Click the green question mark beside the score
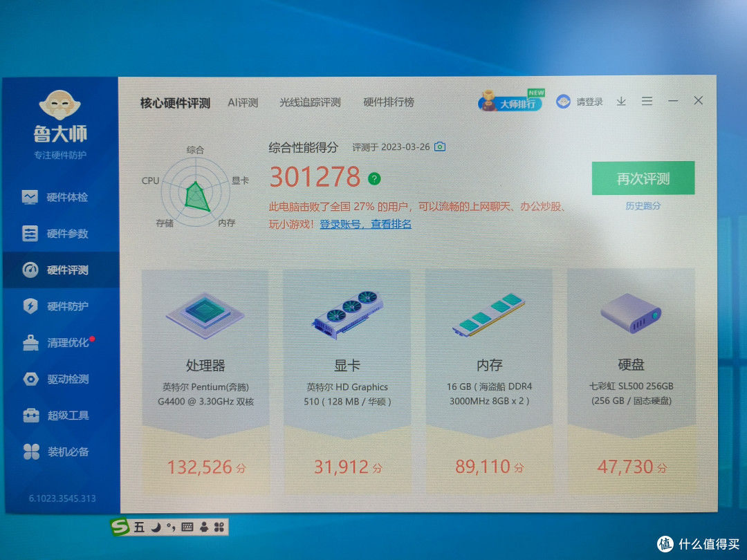747x560 pixels. (374, 178)
